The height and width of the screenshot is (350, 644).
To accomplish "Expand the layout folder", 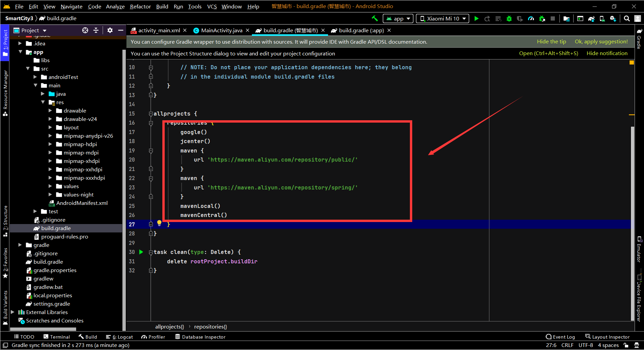I will pos(50,127).
